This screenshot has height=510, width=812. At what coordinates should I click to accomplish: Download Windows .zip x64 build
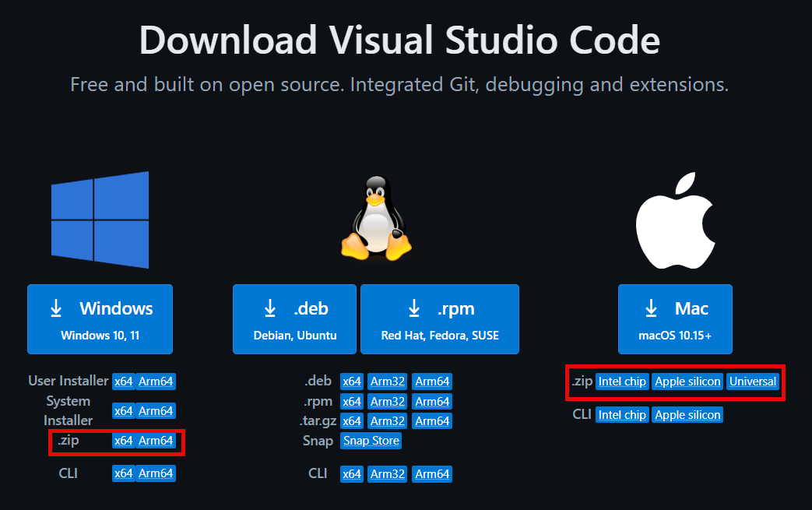123,441
